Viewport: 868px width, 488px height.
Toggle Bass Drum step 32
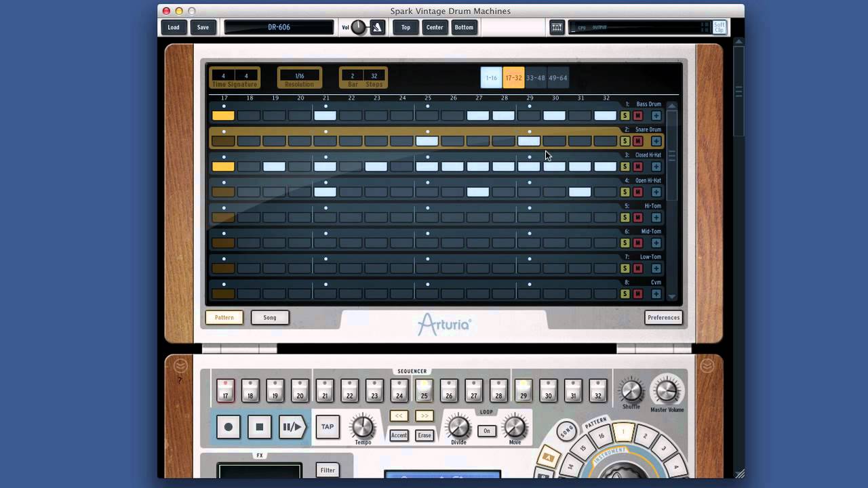(605, 116)
